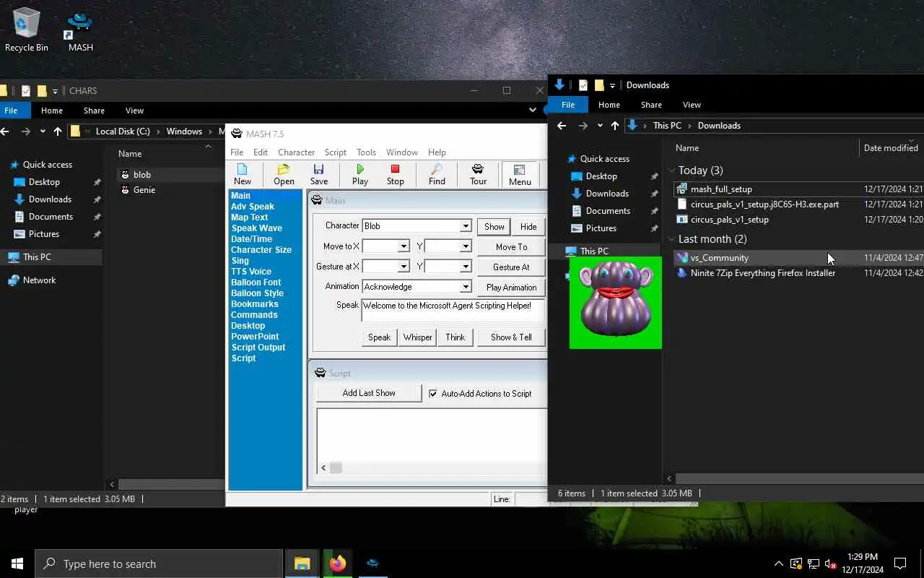Click the Move To button

(x=511, y=246)
